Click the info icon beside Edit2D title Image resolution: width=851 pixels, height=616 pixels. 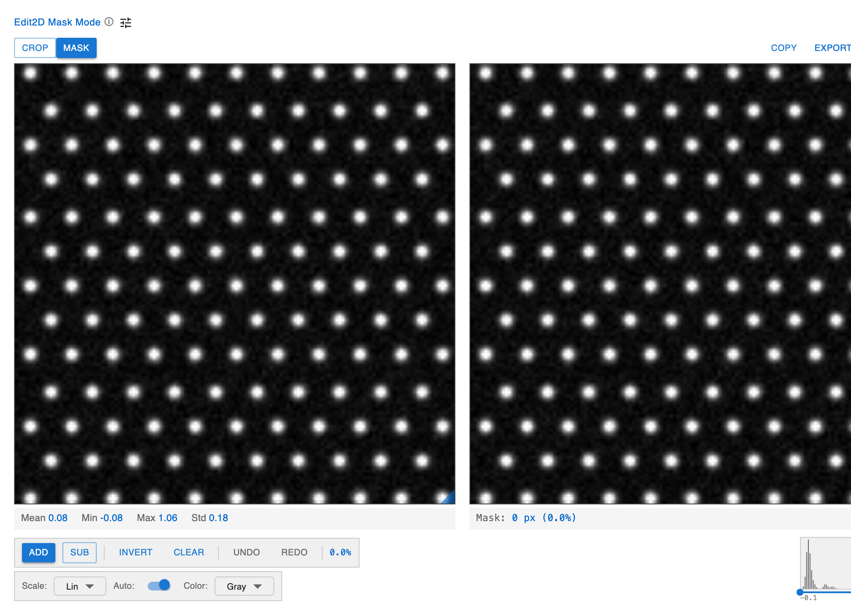[109, 22]
